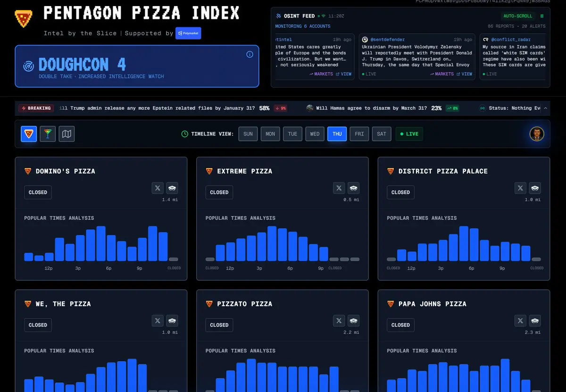Viewport: 566px width, 392px height.
Task: Click the 23% Hamas market percentage
Action: (436, 108)
